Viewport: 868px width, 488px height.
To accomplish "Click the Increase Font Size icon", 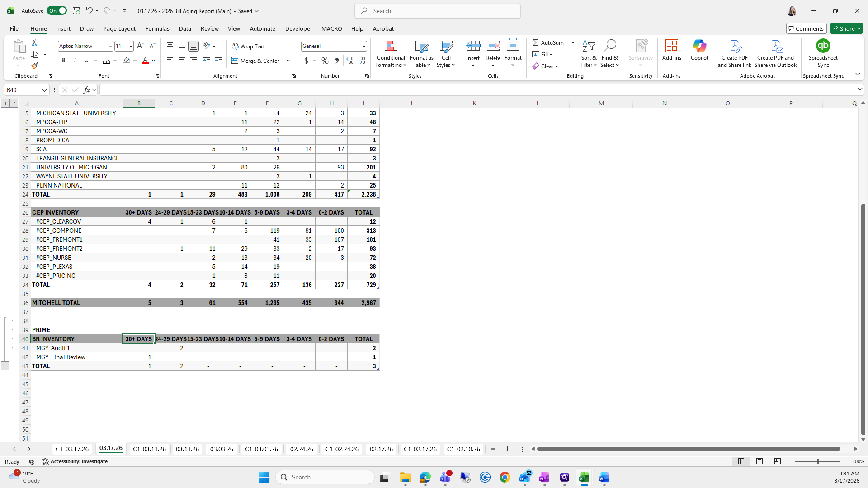I will [140, 46].
